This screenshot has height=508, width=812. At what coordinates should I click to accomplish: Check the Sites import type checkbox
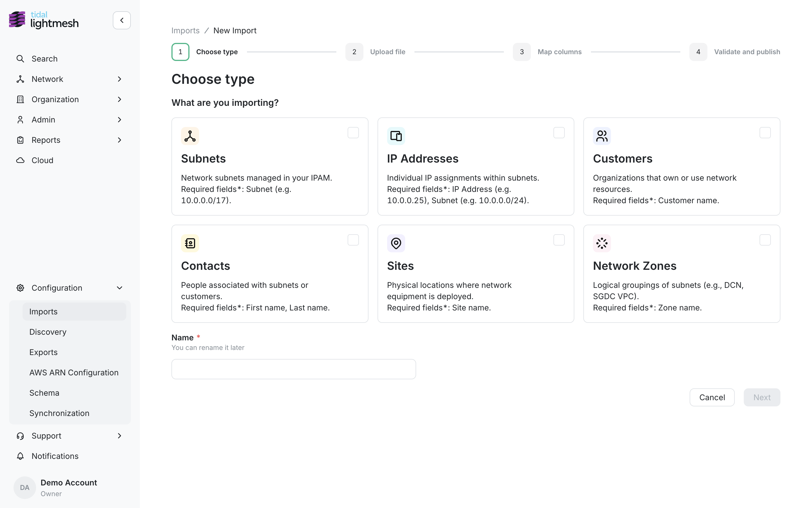click(x=559, y=240)
